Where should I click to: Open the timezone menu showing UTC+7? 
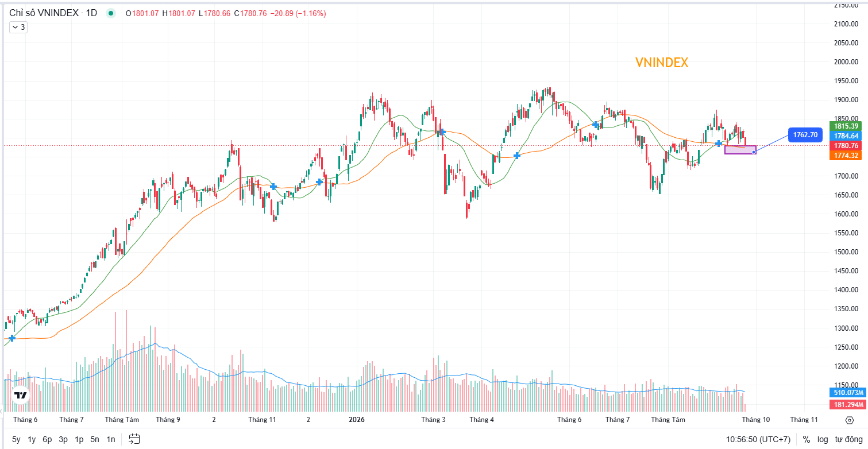[x=758, y=439]
